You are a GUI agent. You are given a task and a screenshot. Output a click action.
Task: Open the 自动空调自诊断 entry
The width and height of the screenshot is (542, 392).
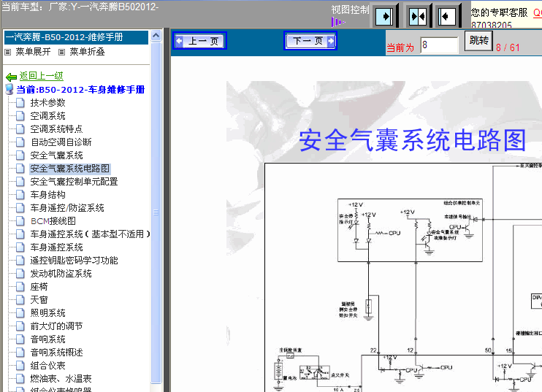tap(61, 142)
